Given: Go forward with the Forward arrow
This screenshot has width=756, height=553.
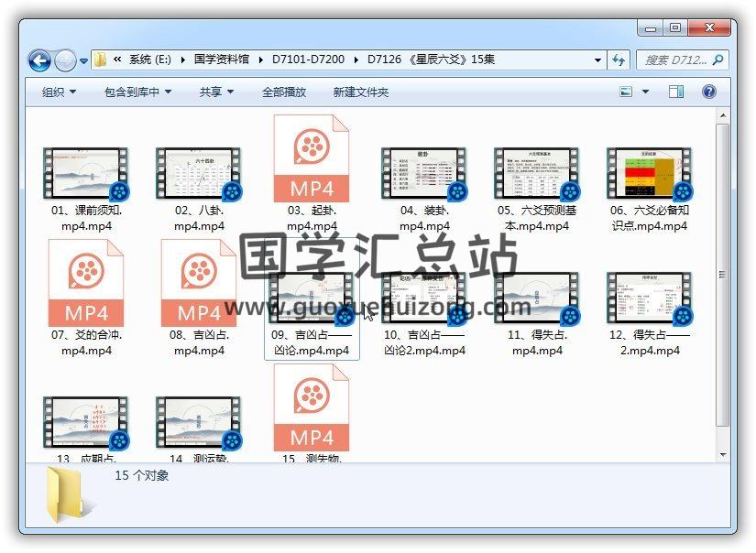Looking at the screenshot, I should [x=65, y=60].
